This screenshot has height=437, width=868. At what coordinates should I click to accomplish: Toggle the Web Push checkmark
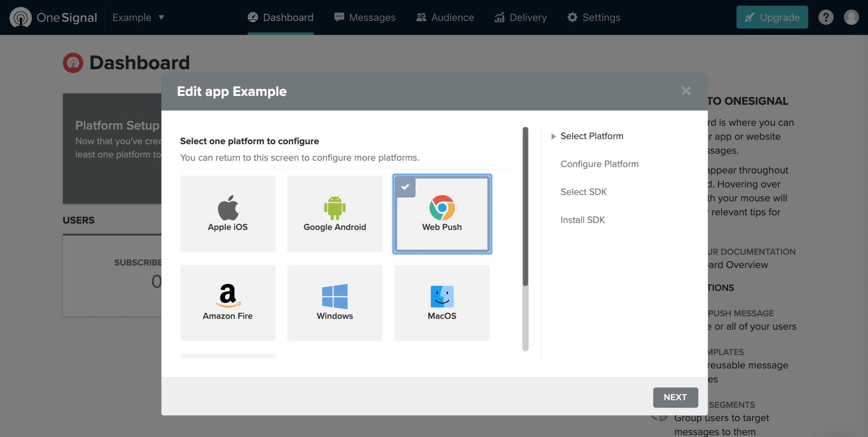point(405,187)
